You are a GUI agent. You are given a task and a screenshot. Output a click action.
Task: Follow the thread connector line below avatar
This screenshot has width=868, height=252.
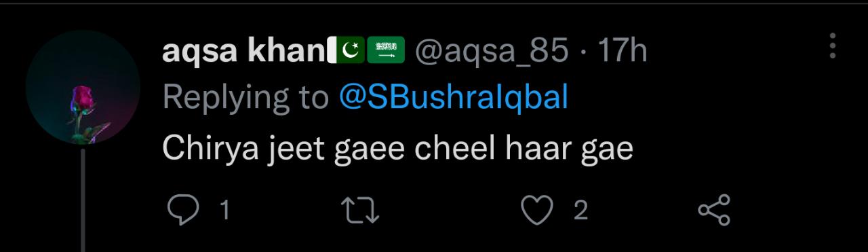tap(83, 200)
